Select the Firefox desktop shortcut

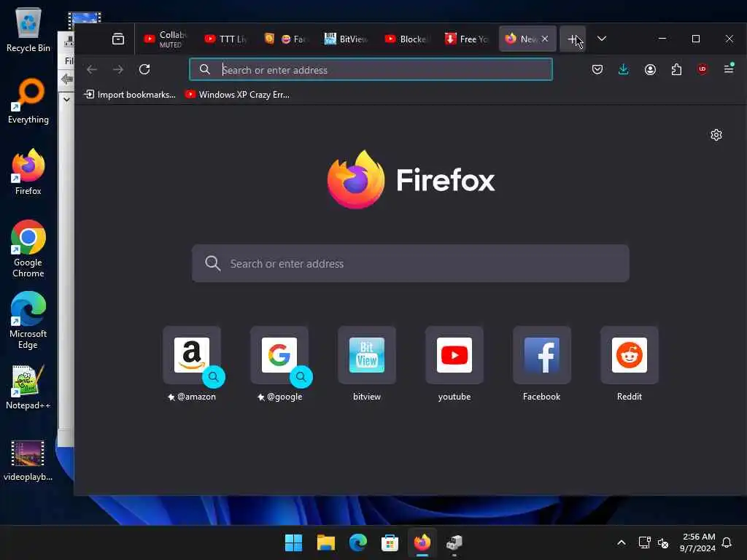click(x=28, y=172)
